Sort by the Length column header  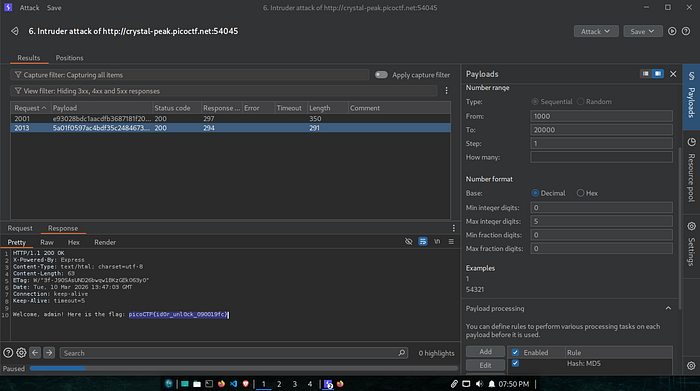(x=328, y=108)
